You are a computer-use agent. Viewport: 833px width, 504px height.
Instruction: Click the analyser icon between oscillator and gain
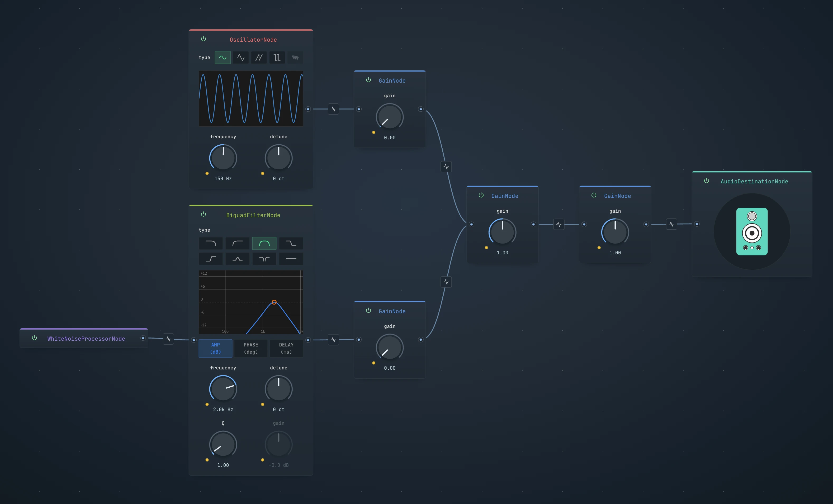[x=333, y=109]
